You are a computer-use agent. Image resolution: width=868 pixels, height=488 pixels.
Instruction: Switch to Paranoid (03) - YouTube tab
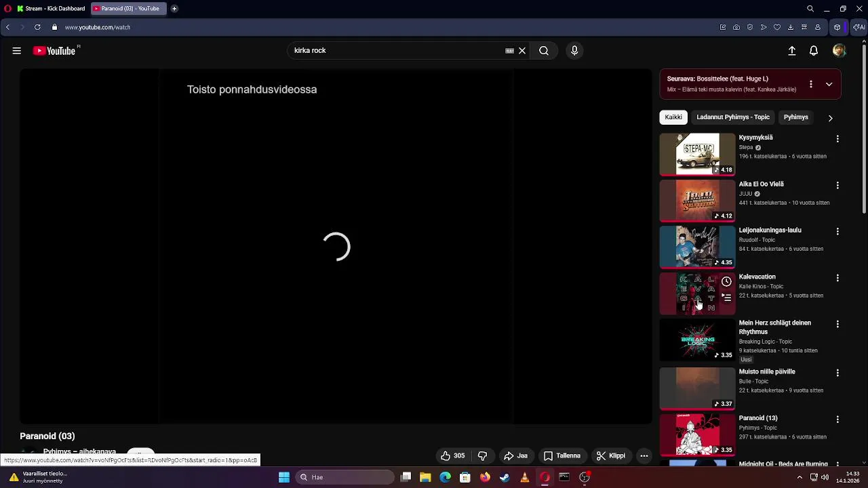coord(129,9)
